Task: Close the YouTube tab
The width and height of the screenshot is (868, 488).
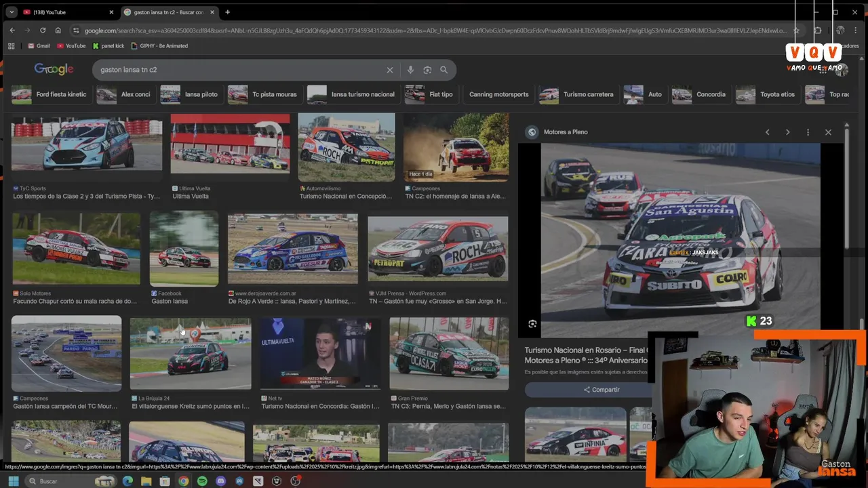Action: point(112,12)
